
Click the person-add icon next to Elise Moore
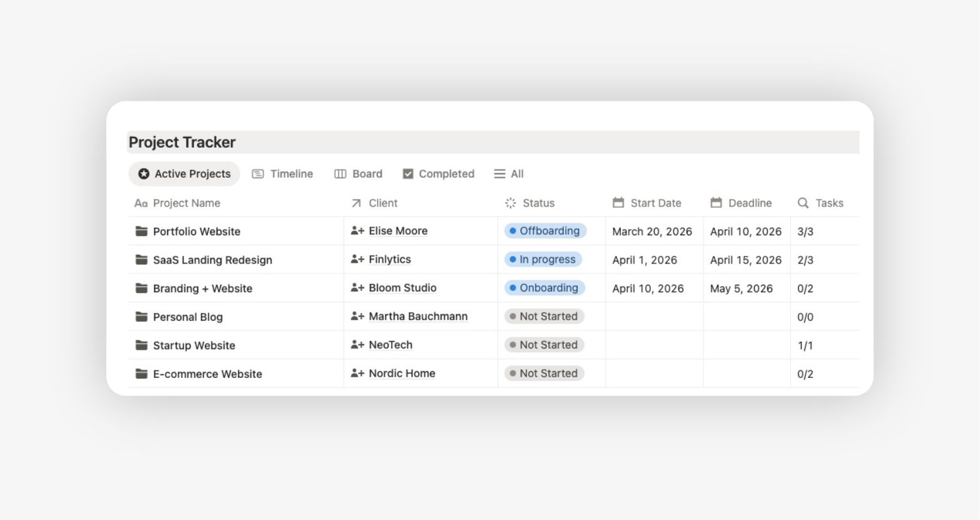coord(358,231)
